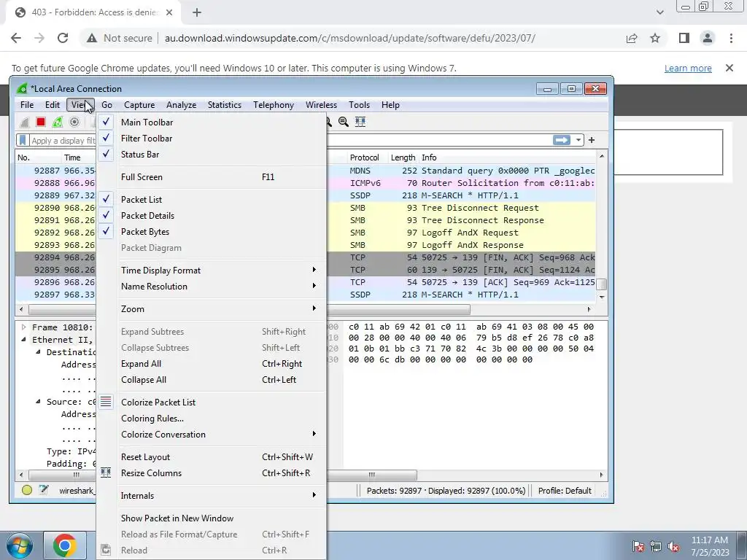Toggle Main Toolbar visibility
Screen dimensions: 747x560
click(x=212, y=122)
